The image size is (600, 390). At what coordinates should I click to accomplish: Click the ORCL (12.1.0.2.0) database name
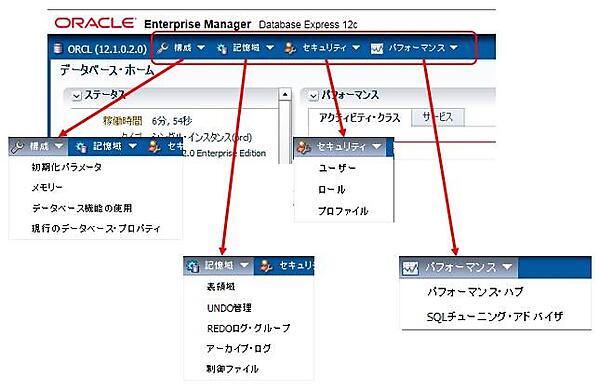click(x=107, y=49)
